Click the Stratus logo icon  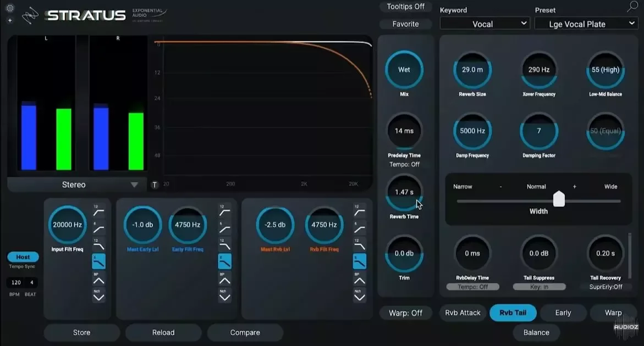tap(30, 15)
